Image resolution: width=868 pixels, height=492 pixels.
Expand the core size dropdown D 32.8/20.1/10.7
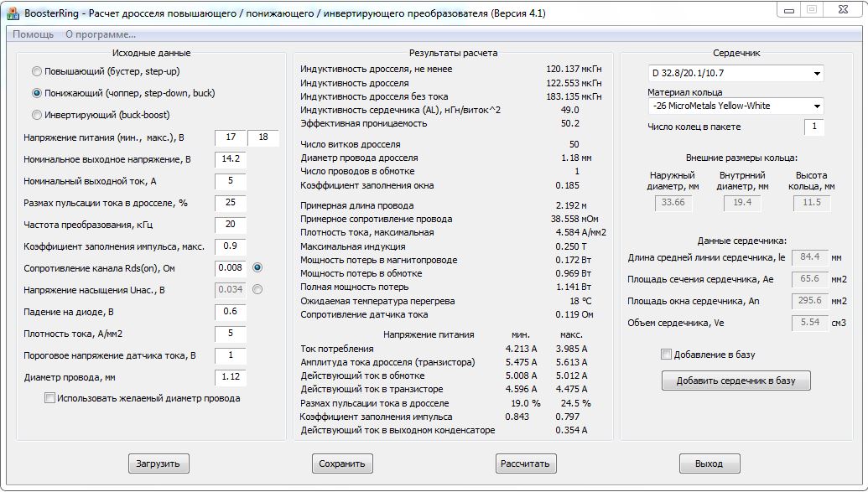click(x=735, y=73)
